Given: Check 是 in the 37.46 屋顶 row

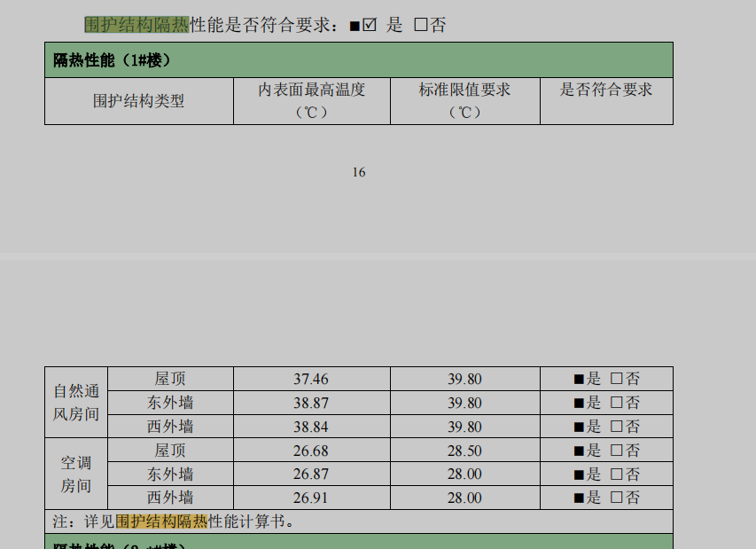Looking at the screenshot, I should [579, 379].
